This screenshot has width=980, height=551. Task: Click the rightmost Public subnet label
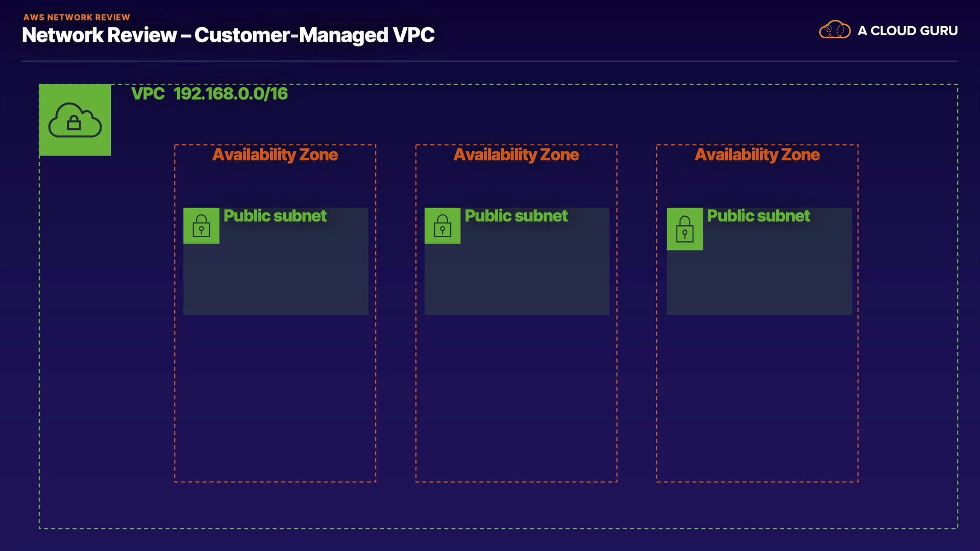(x=758, y=216)
